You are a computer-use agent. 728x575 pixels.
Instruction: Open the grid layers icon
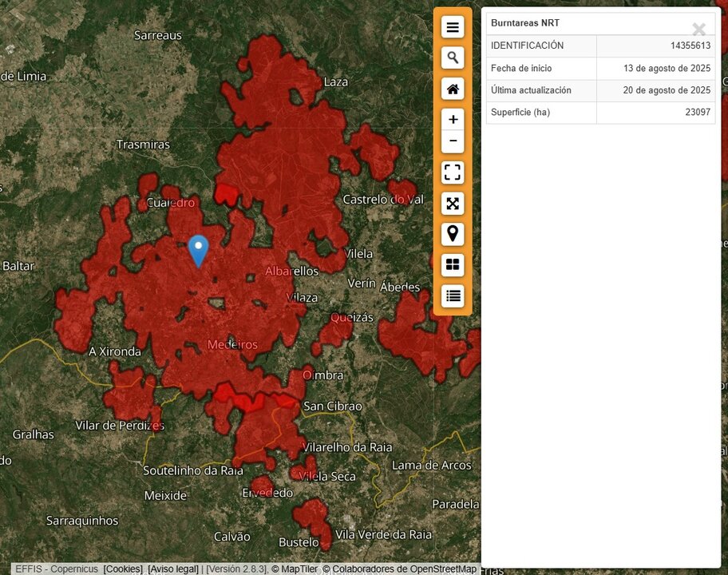point(453,265)
